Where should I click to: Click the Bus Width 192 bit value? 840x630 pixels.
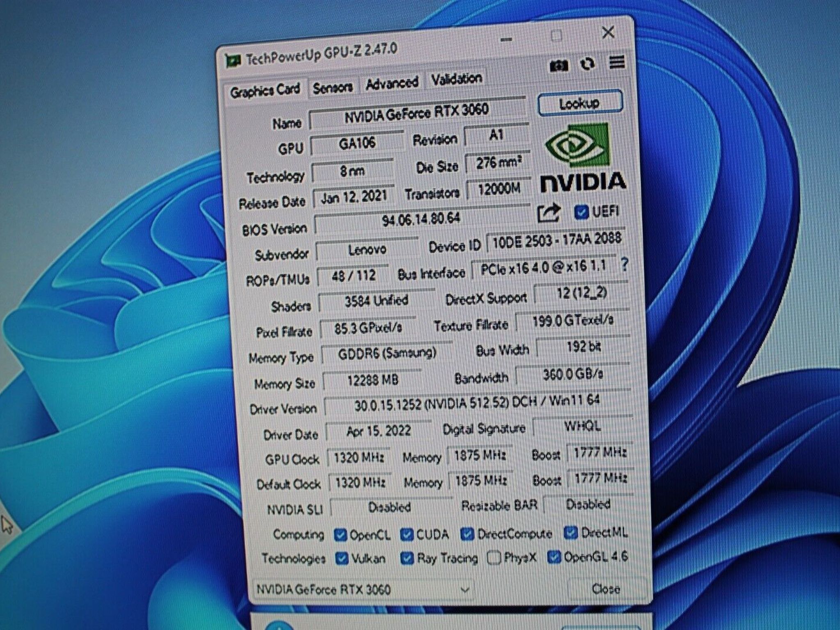tap(583, 347)
